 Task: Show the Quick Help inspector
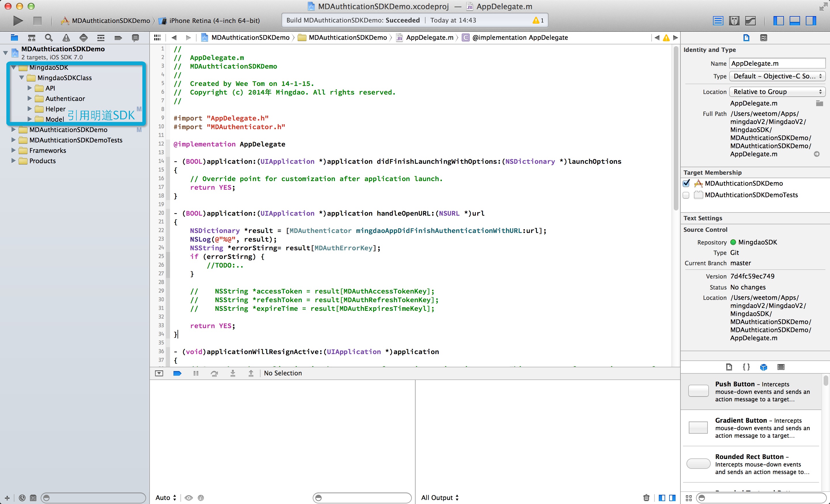(x=764, y=38)
